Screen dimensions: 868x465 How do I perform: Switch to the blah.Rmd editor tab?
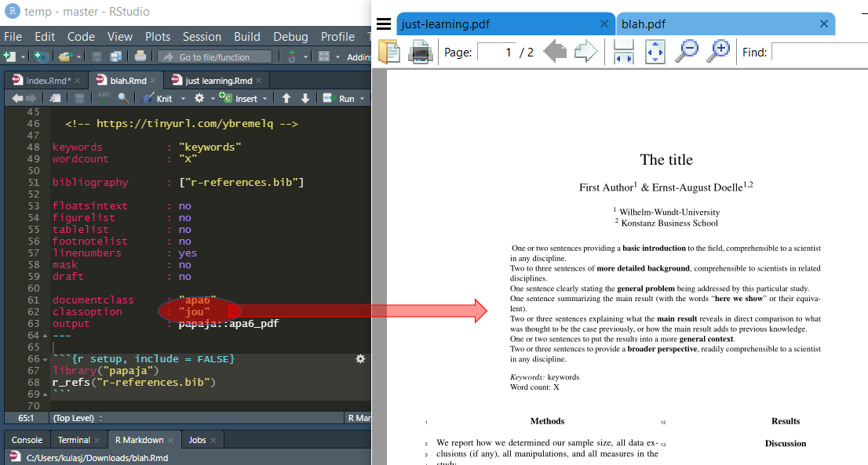127,81
